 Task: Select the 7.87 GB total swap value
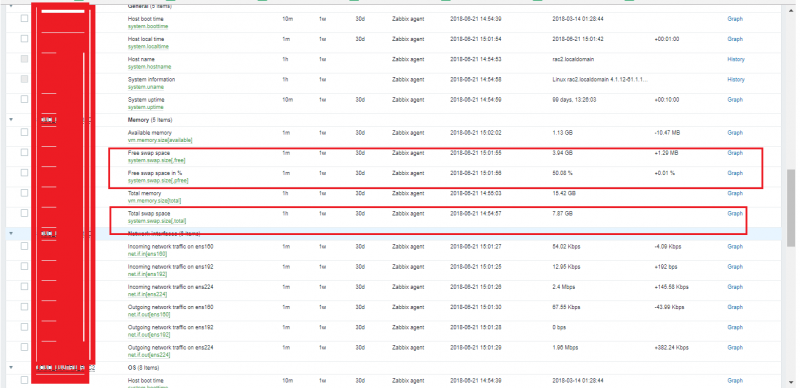[x=562, y=213]
